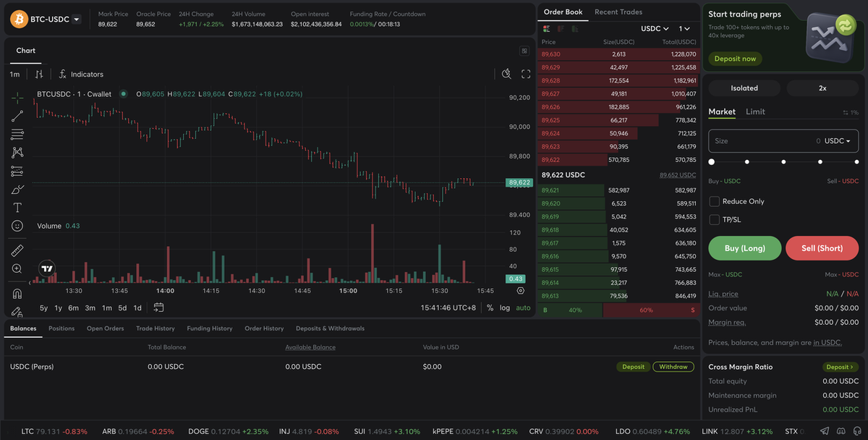Open the Funding History tab

tap(210, 329)
